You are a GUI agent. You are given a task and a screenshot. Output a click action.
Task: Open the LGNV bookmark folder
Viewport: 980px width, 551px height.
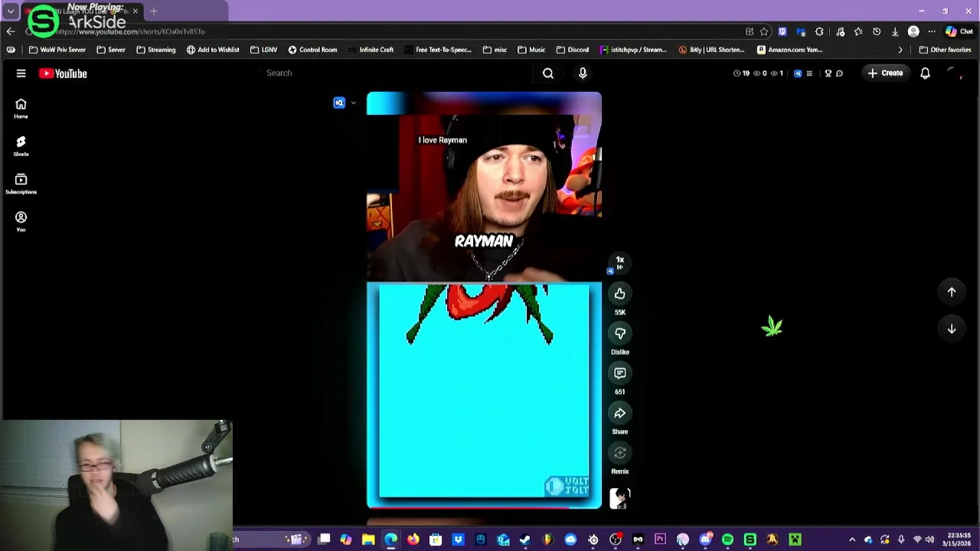tap(263, 50)
